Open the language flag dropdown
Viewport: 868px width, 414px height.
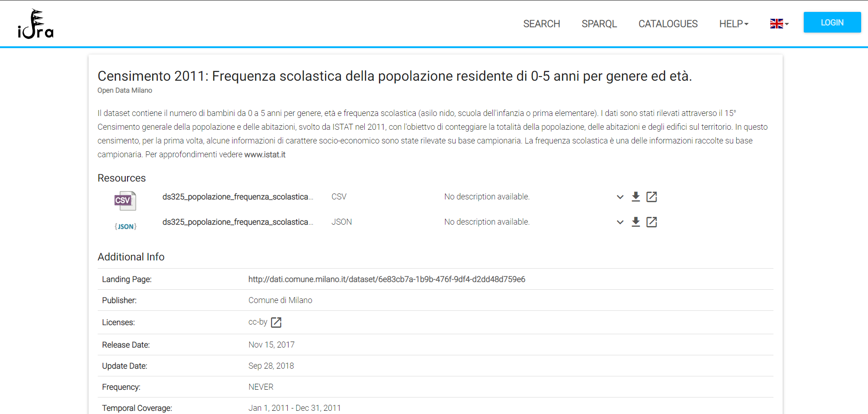[779, 24]
